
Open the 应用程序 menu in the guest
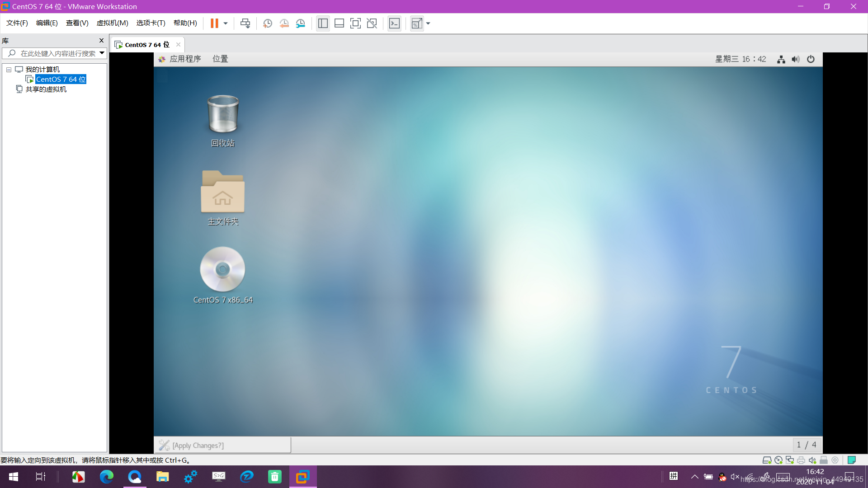185,59
